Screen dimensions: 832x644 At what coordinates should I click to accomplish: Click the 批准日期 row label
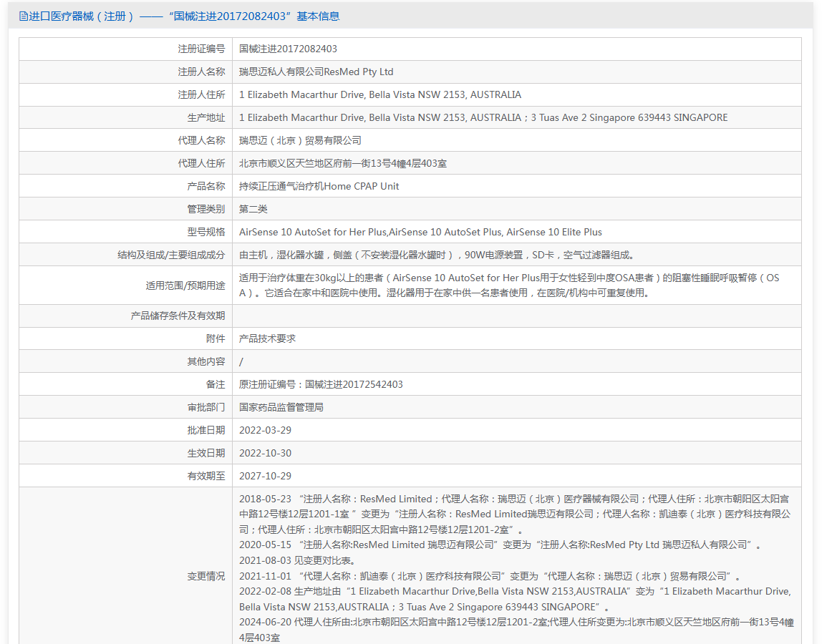point(206,430)
